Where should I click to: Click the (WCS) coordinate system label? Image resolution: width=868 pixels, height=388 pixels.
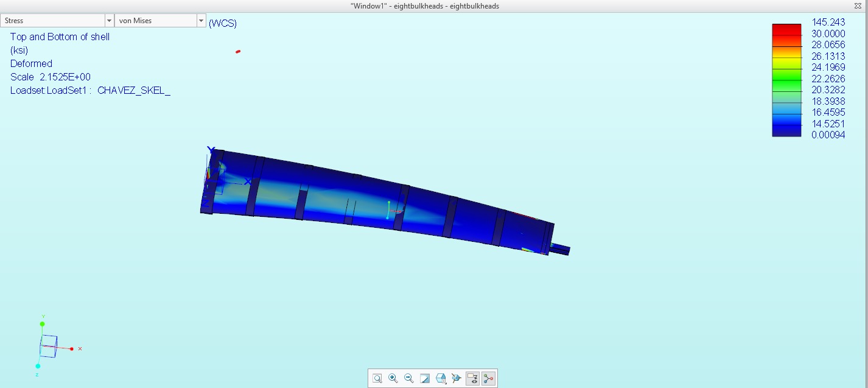[223, 24]
